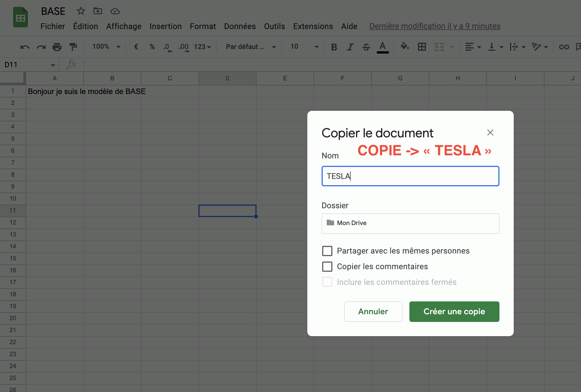Click the insert link icon
581x392 pixels.
click(x=564, y=47)
